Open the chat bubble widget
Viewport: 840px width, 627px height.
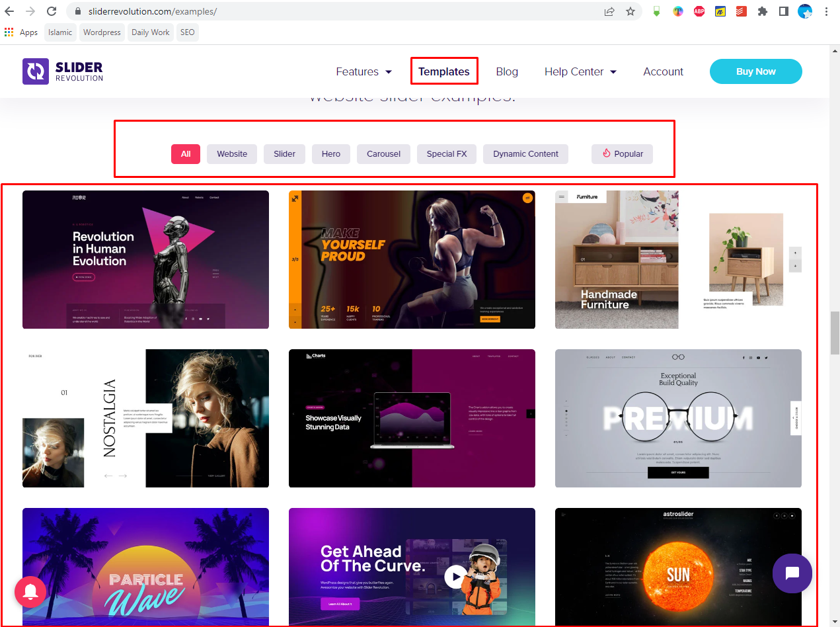click(x=792, y=573)
